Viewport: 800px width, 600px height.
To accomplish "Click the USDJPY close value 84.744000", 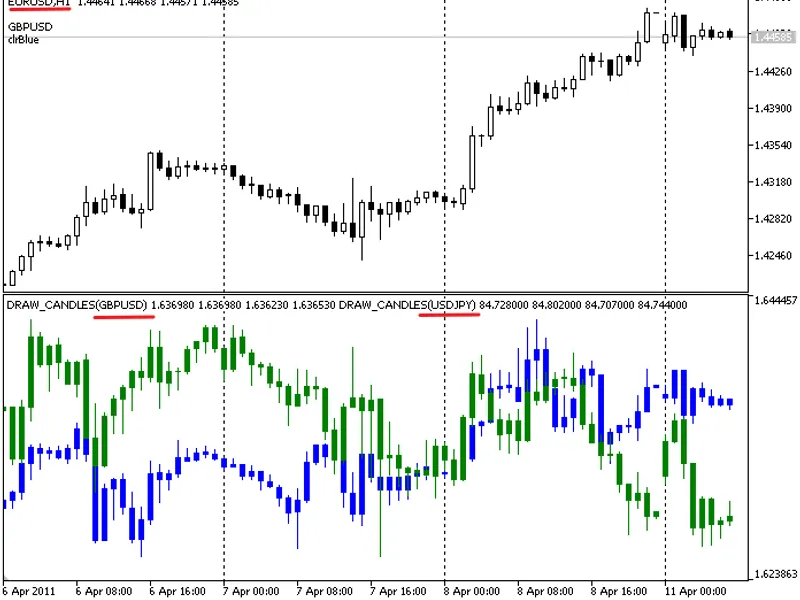I will [662, 305].
